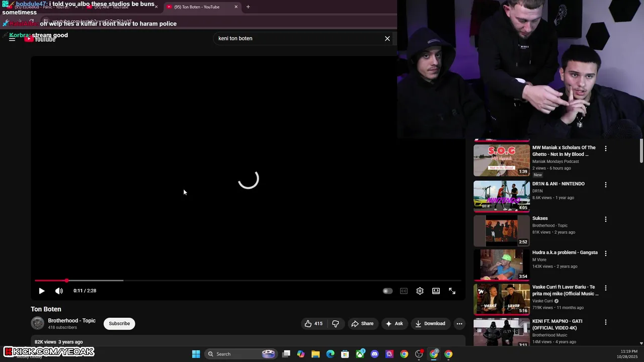Open the Windows Start menu

coord(196,354)
